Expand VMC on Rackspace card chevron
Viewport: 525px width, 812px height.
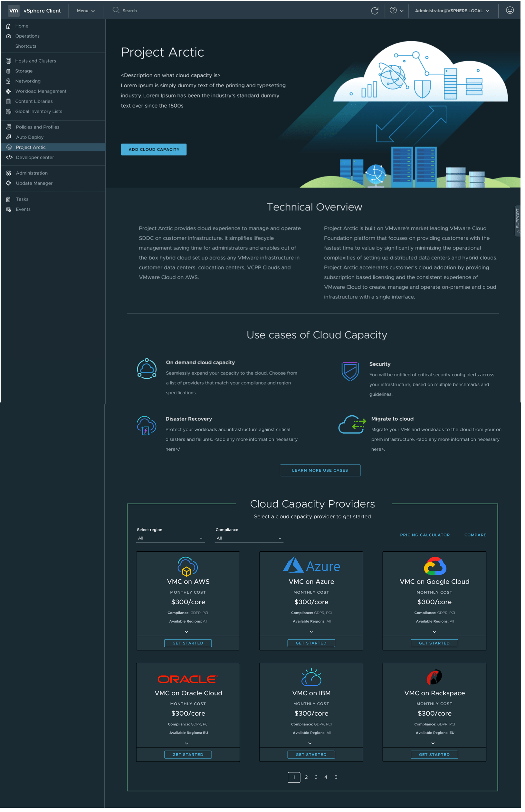pos(435,748)
